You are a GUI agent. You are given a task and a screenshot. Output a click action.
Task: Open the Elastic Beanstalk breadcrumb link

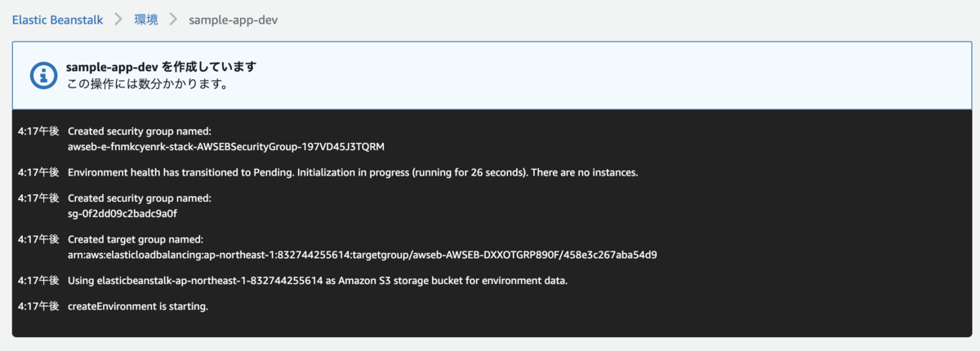click(x=57, y=20)
